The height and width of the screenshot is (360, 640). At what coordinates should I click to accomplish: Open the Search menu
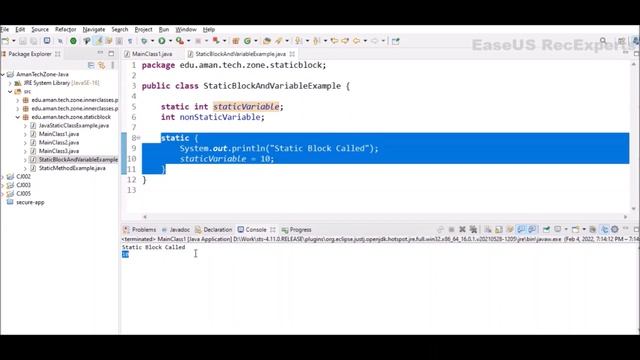[120, 29]
